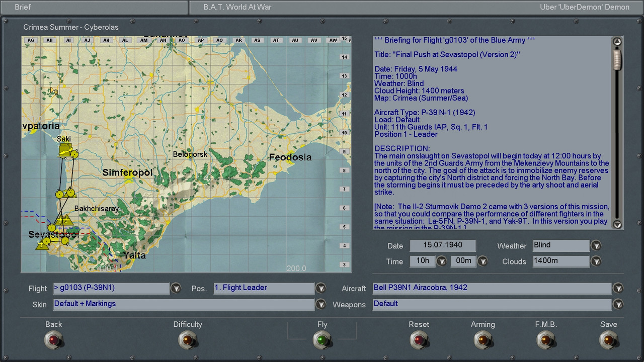This screenshot has height=362, width=644.
Task: Select the Pos. field 1. Flight Leader
Action: [x=264, y=288]
